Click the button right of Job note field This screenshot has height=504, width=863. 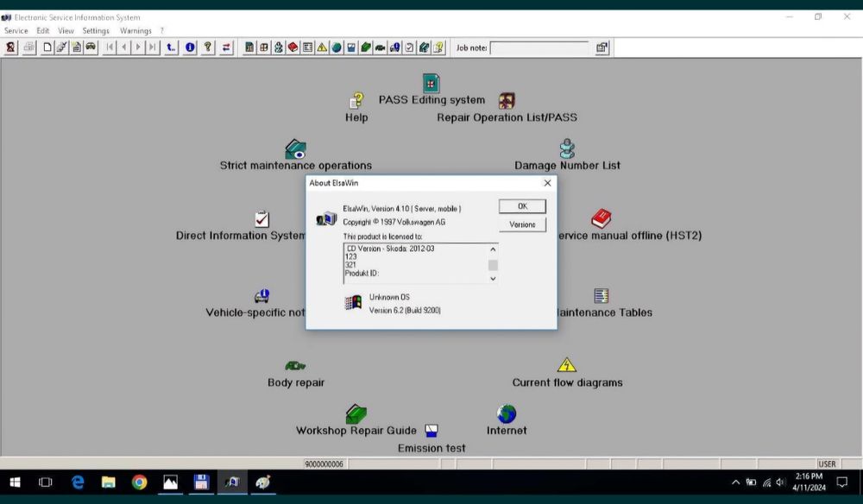[602, 47]
